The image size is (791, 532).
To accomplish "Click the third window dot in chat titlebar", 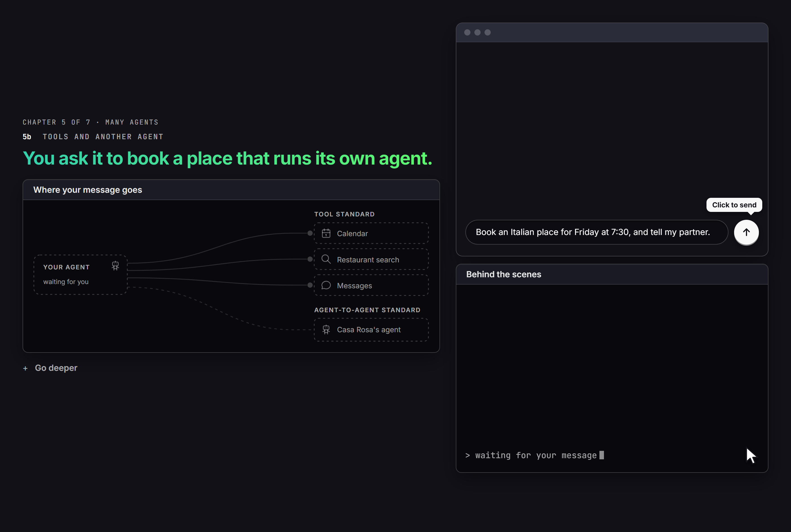I will tap(487, 32).
